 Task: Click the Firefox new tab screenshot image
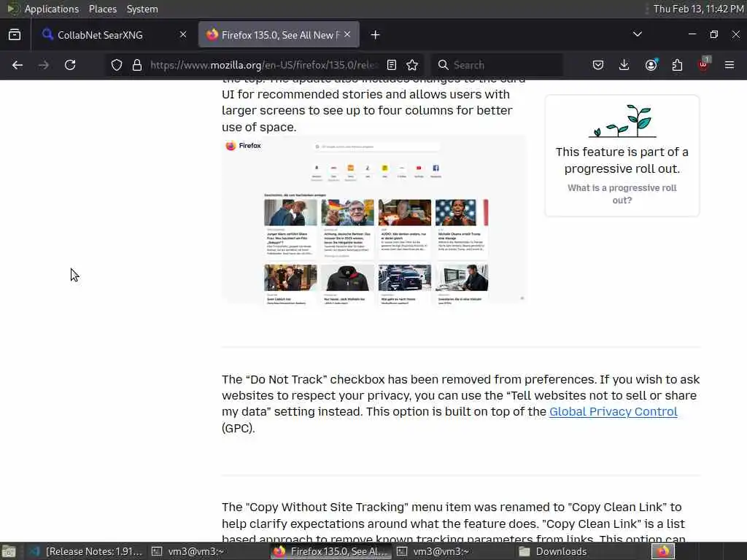[374, 221]
